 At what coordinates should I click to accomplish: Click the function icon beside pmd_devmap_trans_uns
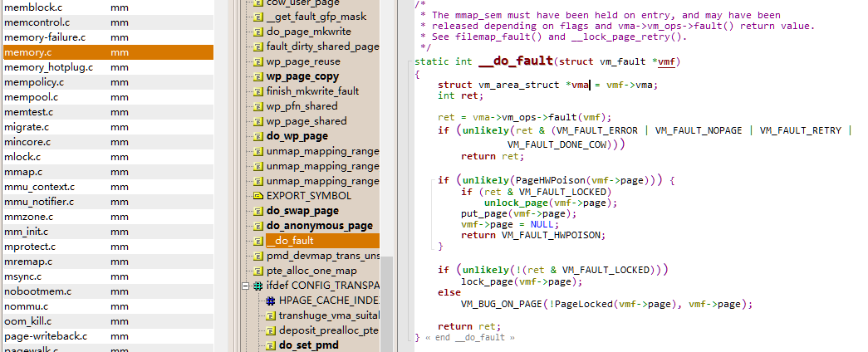tap(258, 256)
